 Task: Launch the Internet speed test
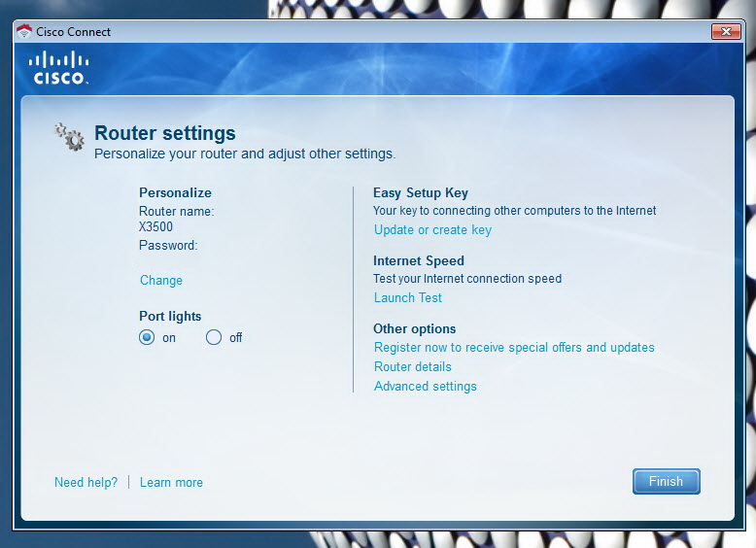tap(408, 297)
